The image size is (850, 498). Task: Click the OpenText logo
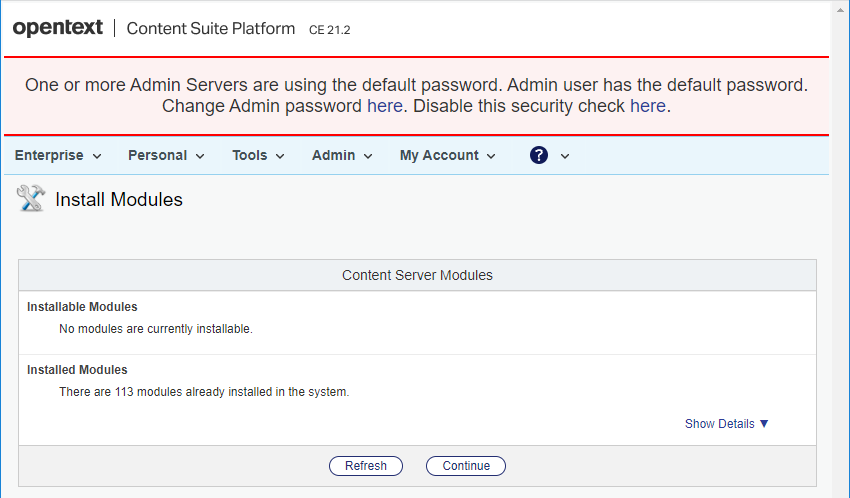(58, 28)
